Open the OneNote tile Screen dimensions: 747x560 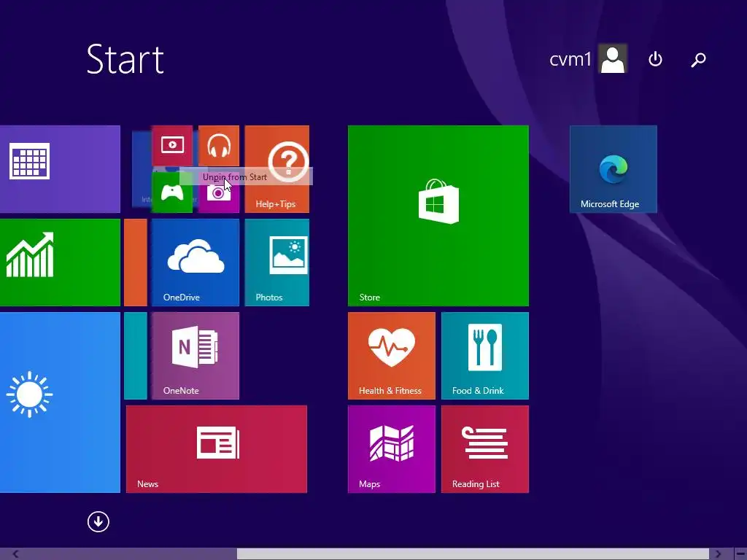coord(196,356)
